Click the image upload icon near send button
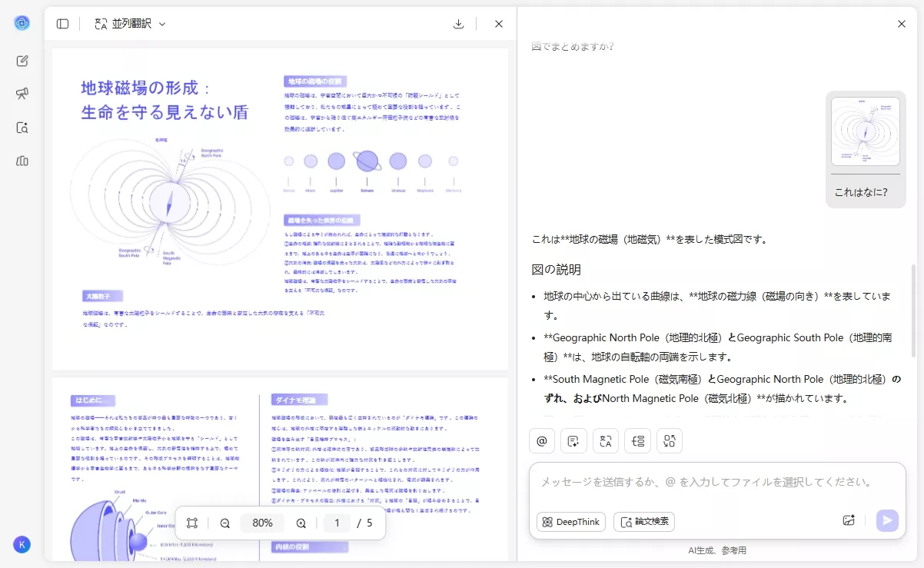Screen dimensions: 924x568 (848, 520)
